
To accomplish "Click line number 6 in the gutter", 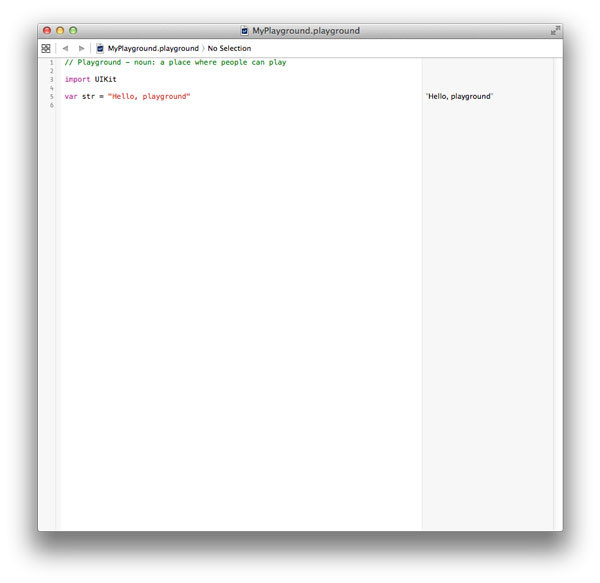I will click(52, 105).
